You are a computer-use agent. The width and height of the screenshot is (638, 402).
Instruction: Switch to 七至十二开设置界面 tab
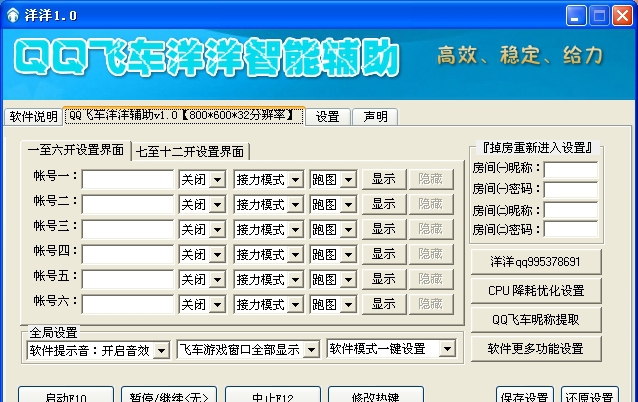click(x=190, y=152)
